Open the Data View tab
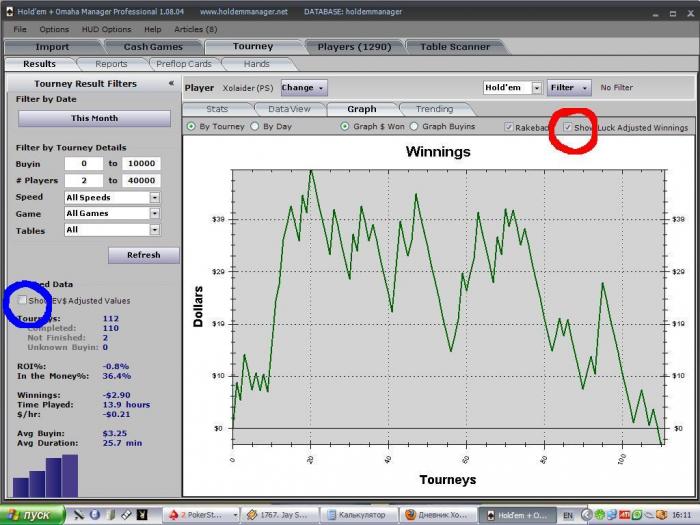 point(289,109)
